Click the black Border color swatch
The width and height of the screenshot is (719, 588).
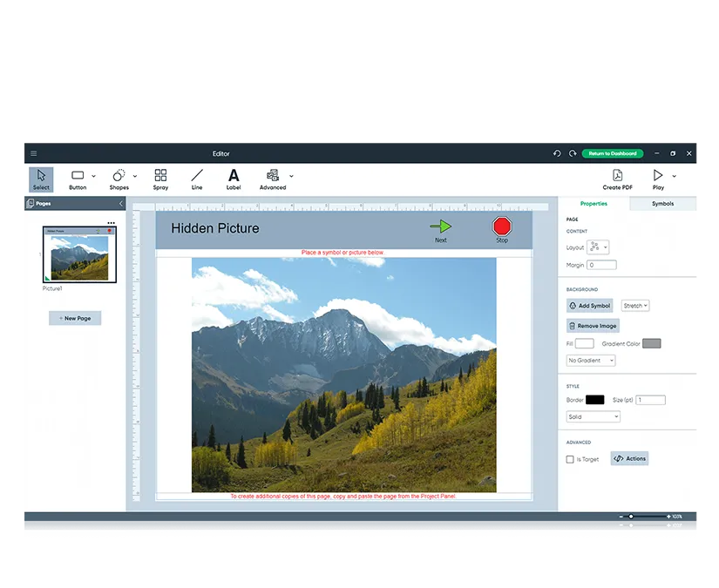coord(594,400)
